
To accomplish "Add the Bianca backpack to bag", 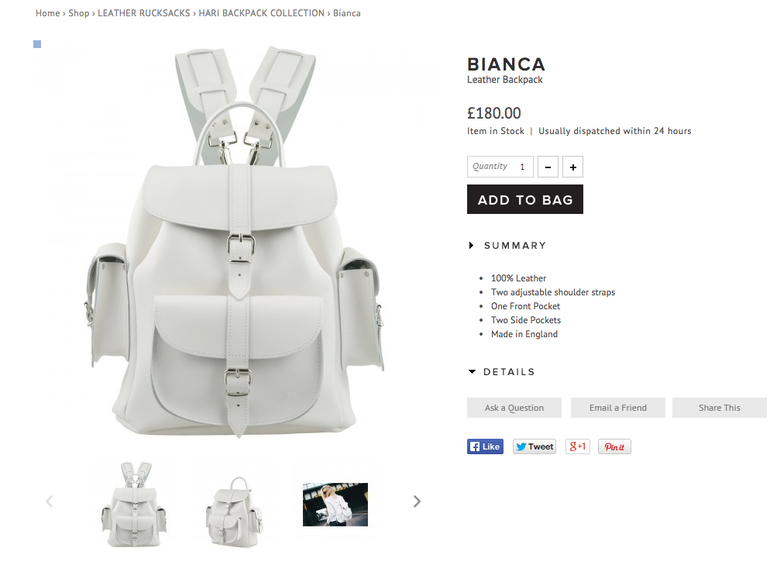I will pyautogui.click(x=525, y=199).
